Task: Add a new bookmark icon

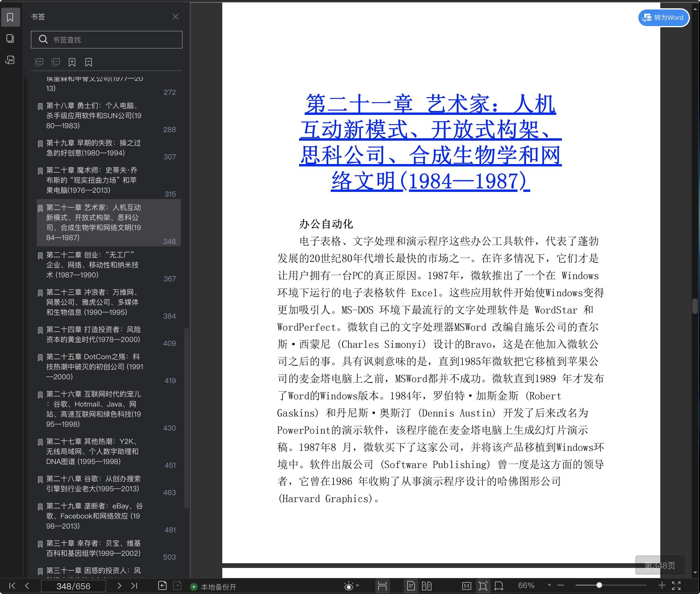Action: [x=72, y=62]
